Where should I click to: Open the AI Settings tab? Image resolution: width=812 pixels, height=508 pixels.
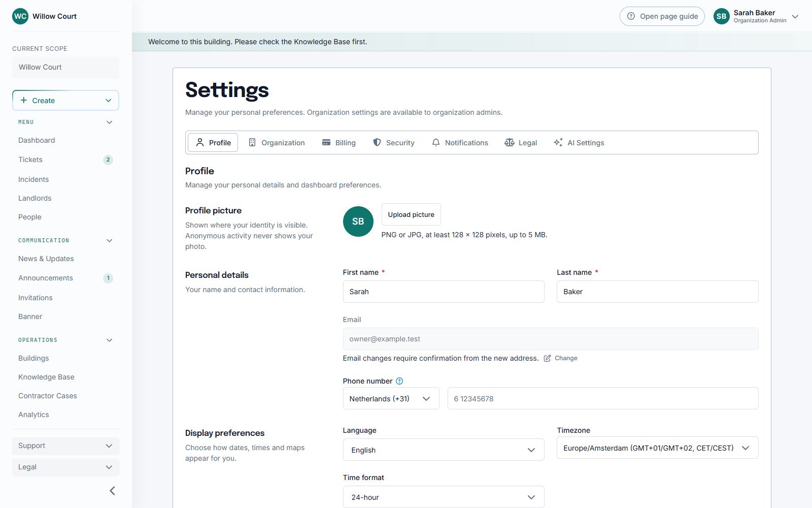click(x=579, y=143)
